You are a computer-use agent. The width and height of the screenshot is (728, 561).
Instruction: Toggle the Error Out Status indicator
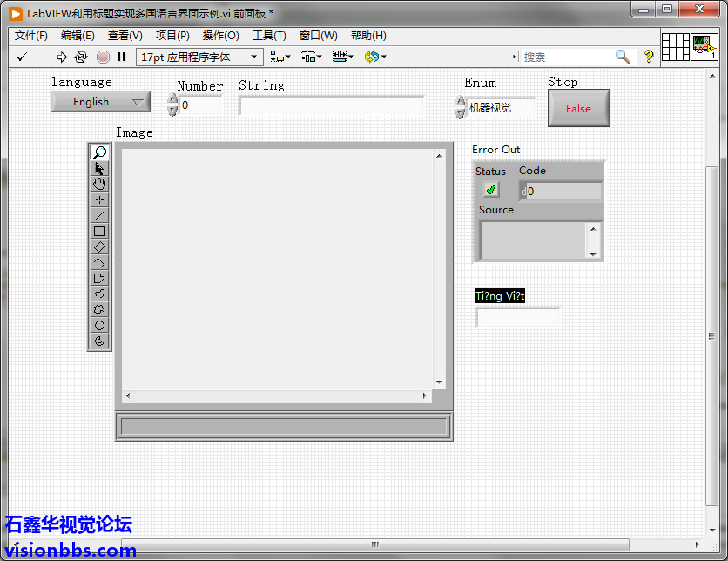491,189
